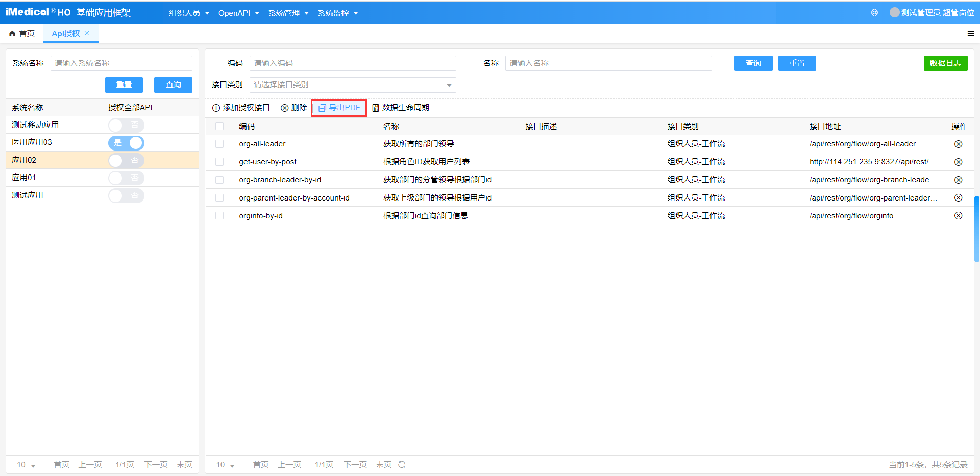Viewport: 980px width, 476px height.
Task: Open the 接口类别 dropdown
Action: click(x=352, y=85)
